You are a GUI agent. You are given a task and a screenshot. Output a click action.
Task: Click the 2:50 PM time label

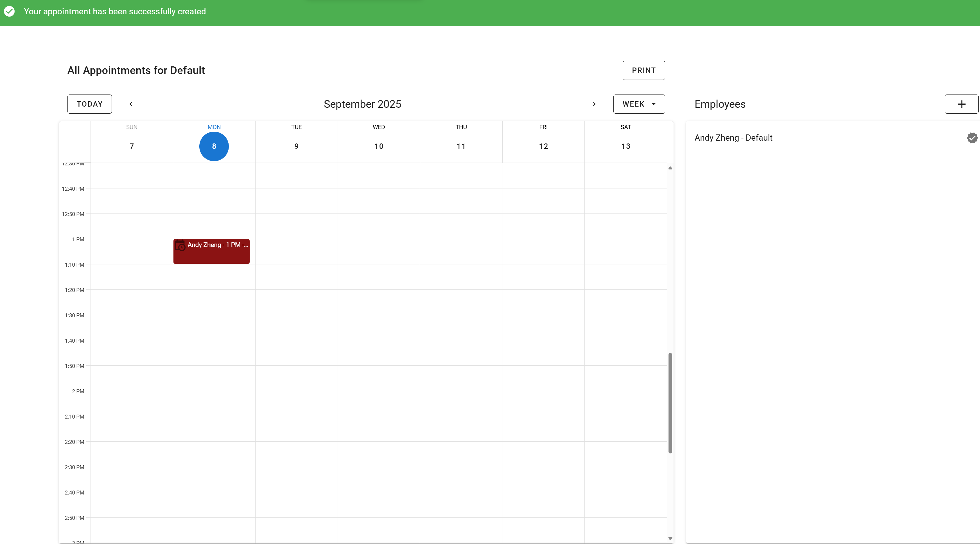pyautogui.click(x=74, y=518)
